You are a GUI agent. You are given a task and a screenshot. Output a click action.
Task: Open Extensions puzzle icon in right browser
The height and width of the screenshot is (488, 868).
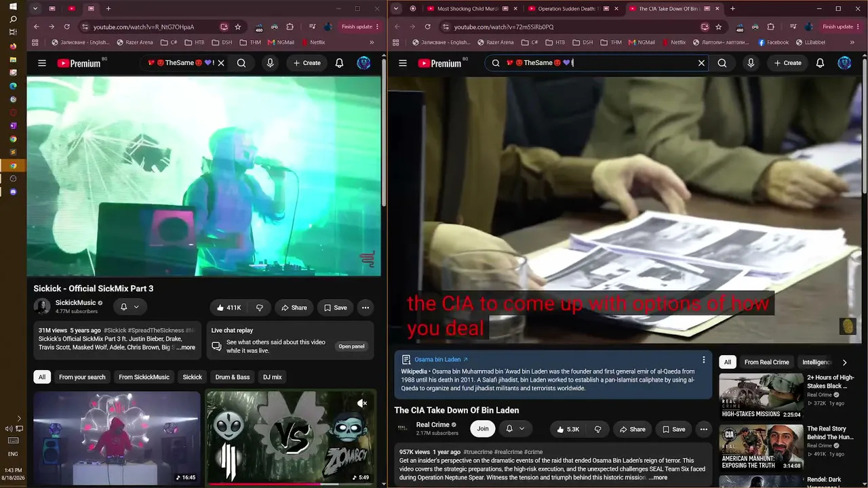(x=770, y=27)
